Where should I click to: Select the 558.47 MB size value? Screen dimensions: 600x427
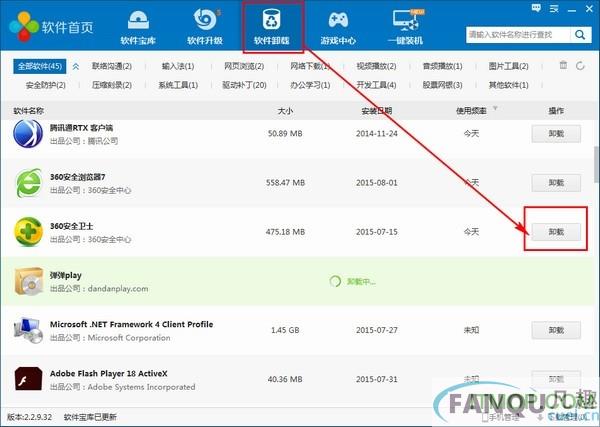(285, 183)
